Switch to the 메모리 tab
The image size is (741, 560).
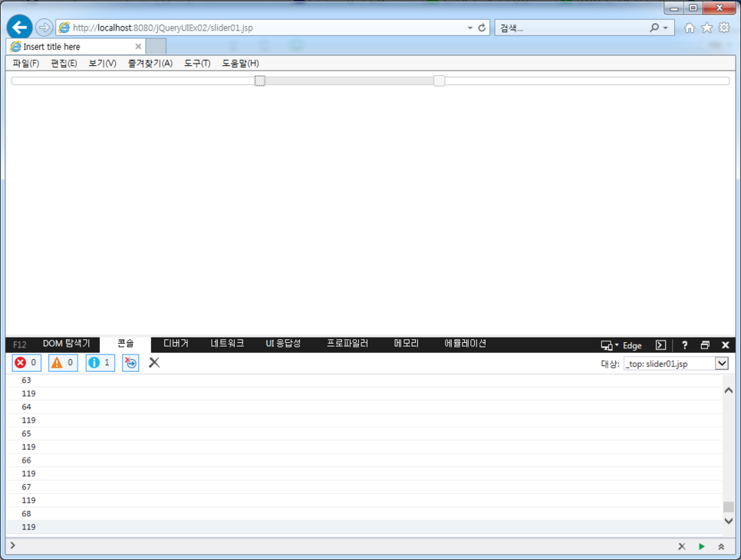[407, 344]
